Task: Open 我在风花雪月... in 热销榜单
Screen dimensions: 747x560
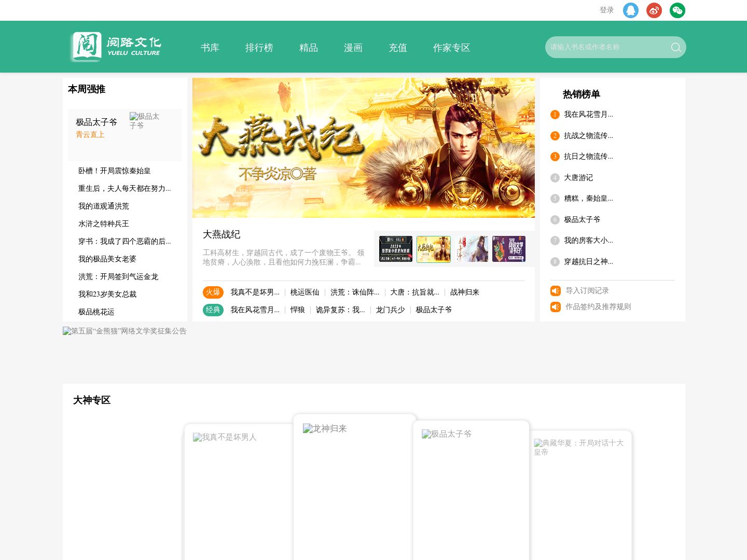Action: (588, 115)
